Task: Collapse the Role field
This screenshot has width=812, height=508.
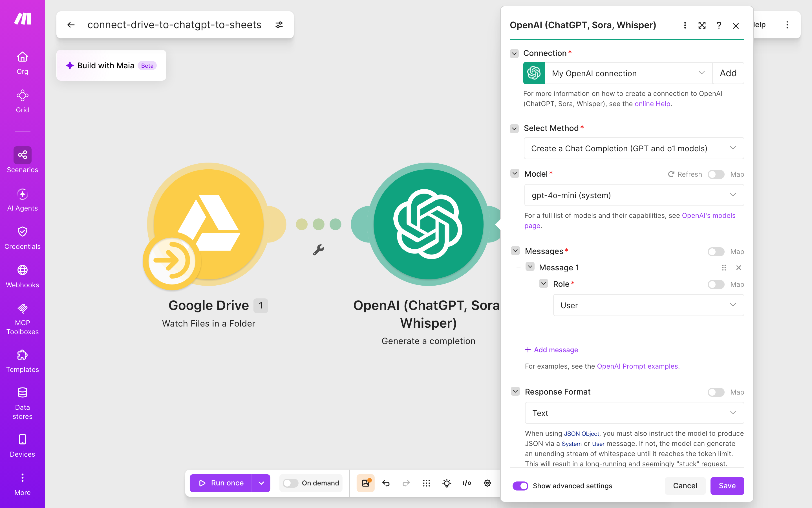Action: 544,283
